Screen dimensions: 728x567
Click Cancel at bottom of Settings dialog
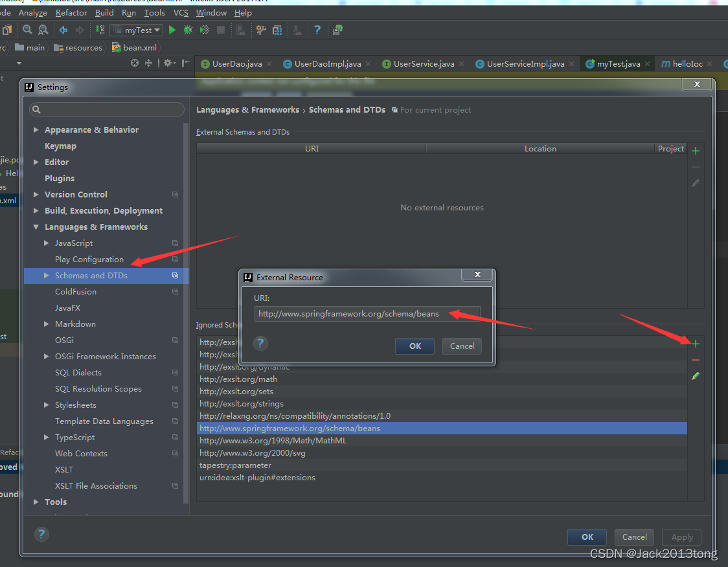(634, 537)
